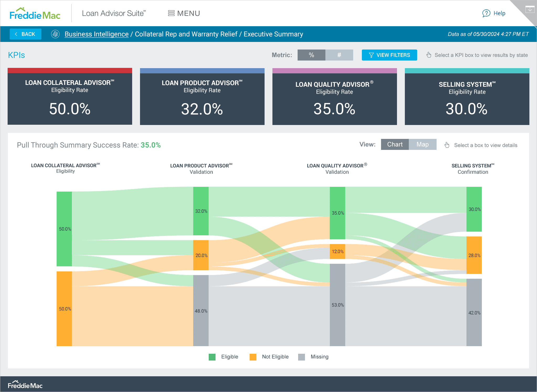Select the Selling System KPI box

[467, 96]
